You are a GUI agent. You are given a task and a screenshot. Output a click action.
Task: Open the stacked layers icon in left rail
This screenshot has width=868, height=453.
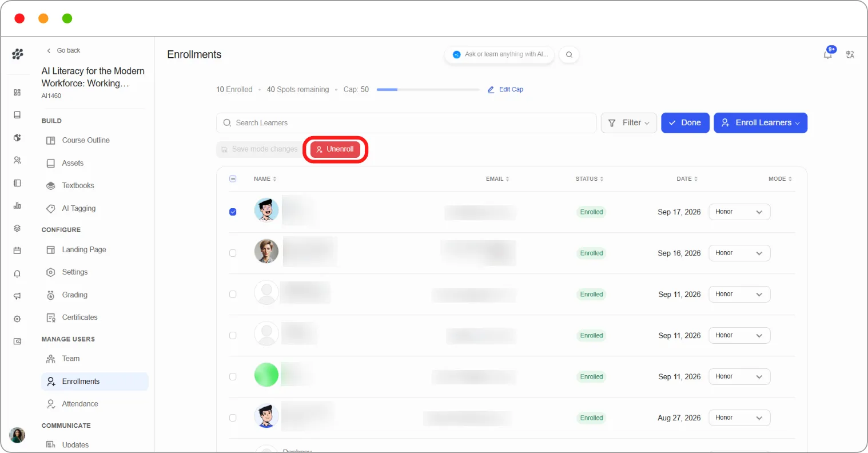pyautogui.click(x=17, y=228)
